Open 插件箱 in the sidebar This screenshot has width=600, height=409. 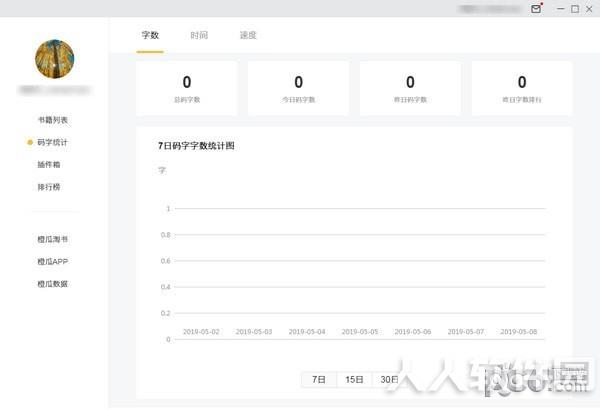tap(49, 165)
